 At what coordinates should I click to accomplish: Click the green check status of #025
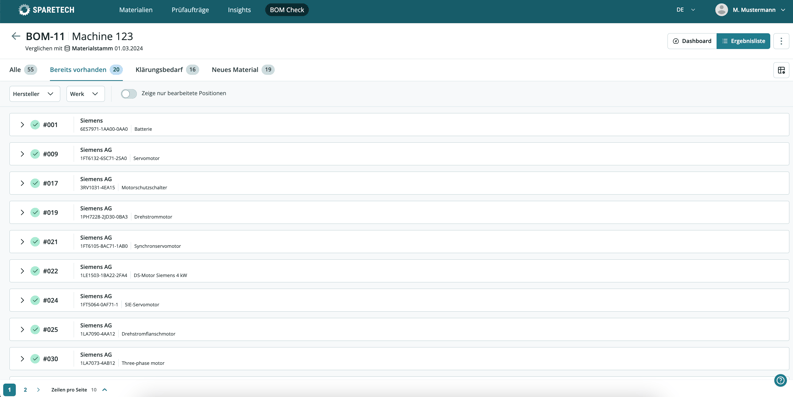tap(35, 330)
